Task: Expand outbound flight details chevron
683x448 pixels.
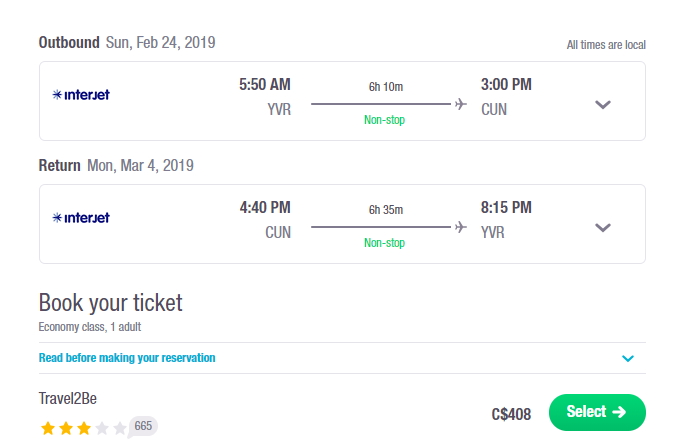Action: coord(603,105)
